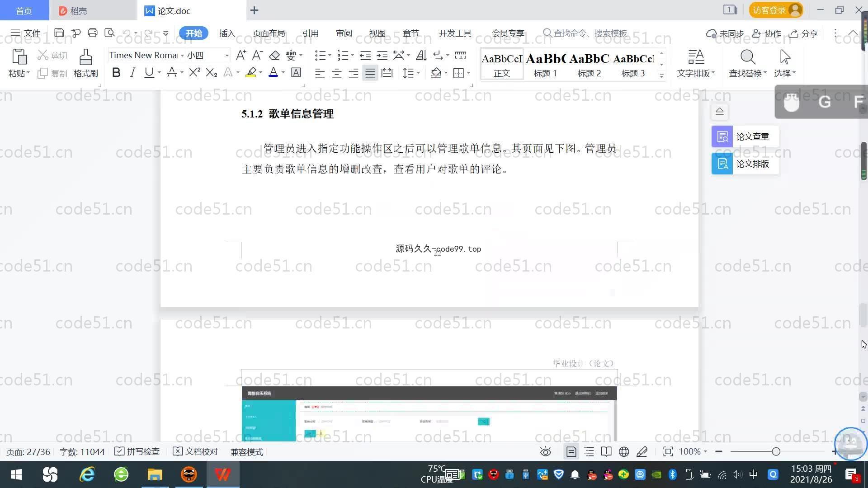Open the Text Layout tool
The image size is (868, 488).
[696, 63]
